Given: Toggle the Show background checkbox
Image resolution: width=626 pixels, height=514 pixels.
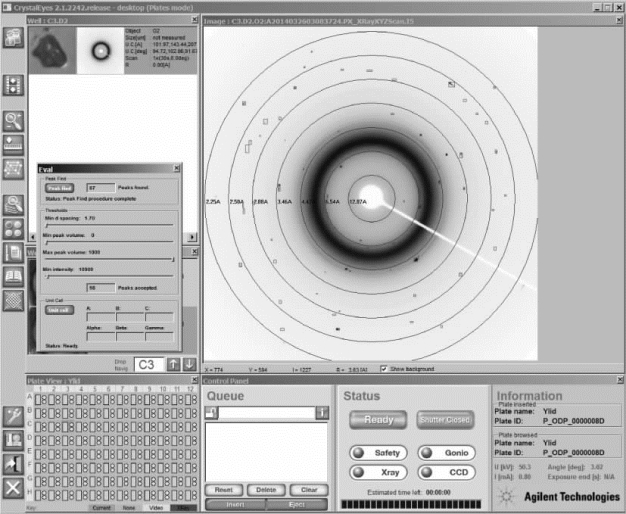Looking at the screenshot, I should click(384, 369).
